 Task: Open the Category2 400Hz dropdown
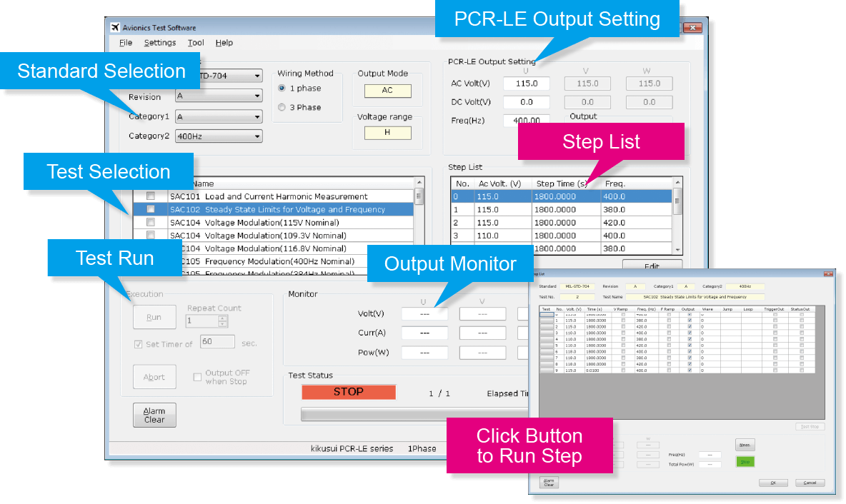pos(219,136)
